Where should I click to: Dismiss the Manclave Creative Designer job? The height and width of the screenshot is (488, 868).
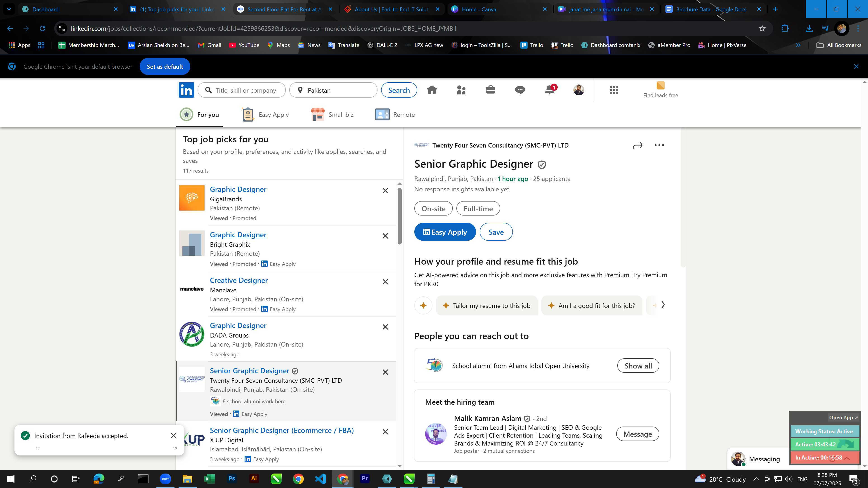point(385,282)
